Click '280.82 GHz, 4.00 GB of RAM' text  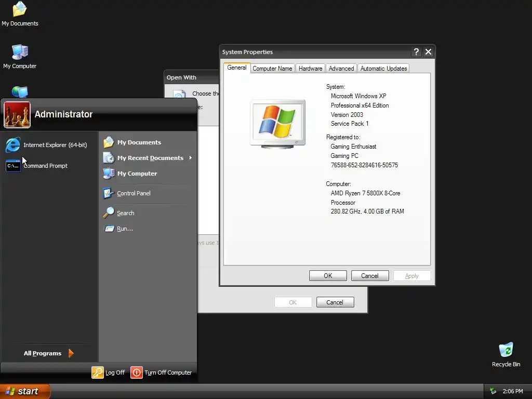pos(367,211)
